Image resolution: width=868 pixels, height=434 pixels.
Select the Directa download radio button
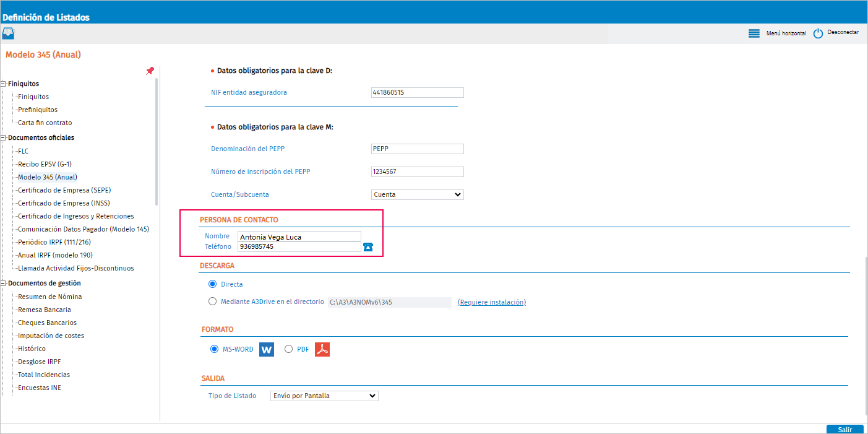pyautogui.click(x=213, y=284)
